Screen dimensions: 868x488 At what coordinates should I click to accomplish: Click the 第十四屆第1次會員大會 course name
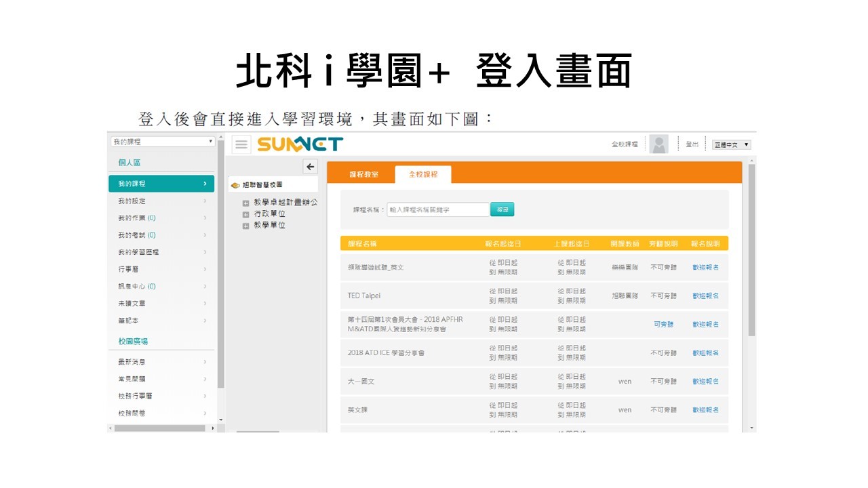[405, 324]
